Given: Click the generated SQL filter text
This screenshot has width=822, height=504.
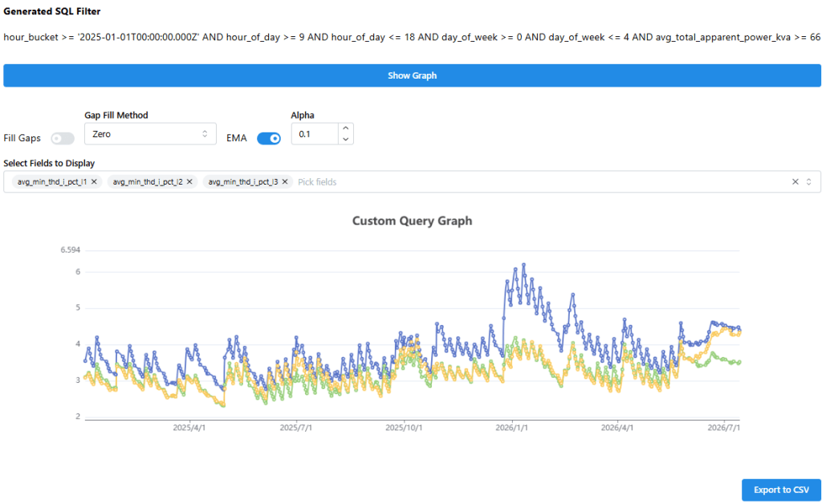Looking at the screenshot, I should 412,37.
